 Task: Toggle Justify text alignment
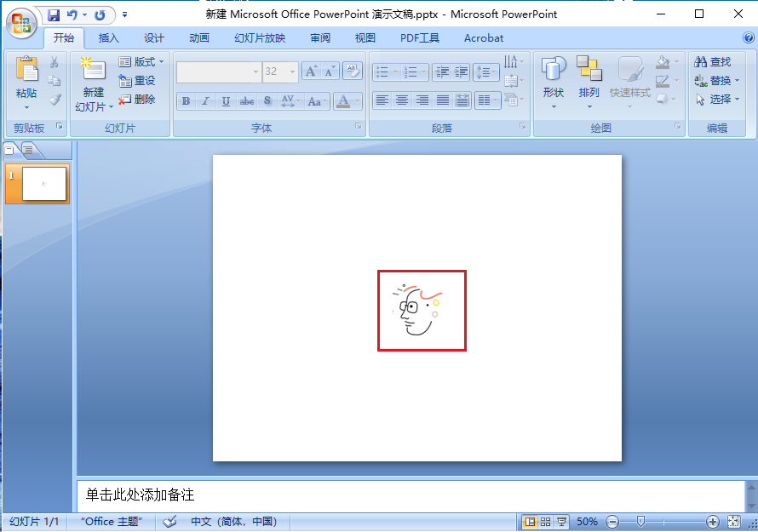[x=442, y=100]
